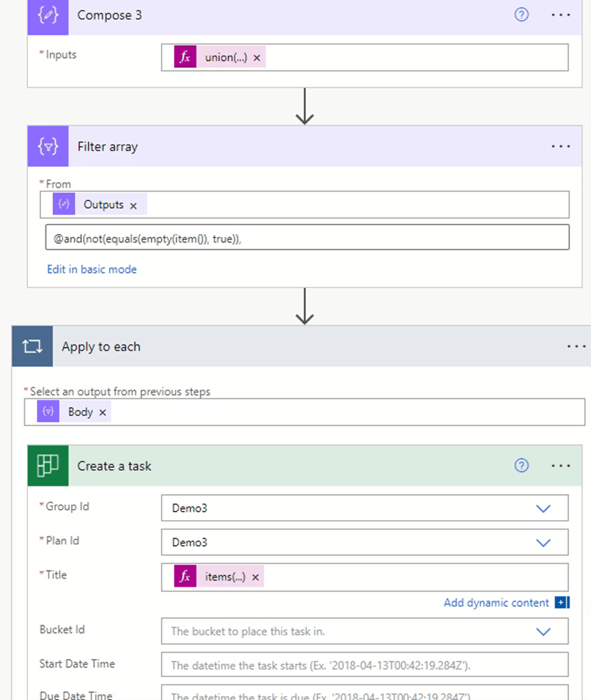Viewport: 591px width, 700px height.
Task: Open the Filter array ellipsis menu
Action: (x=561, y=146)
